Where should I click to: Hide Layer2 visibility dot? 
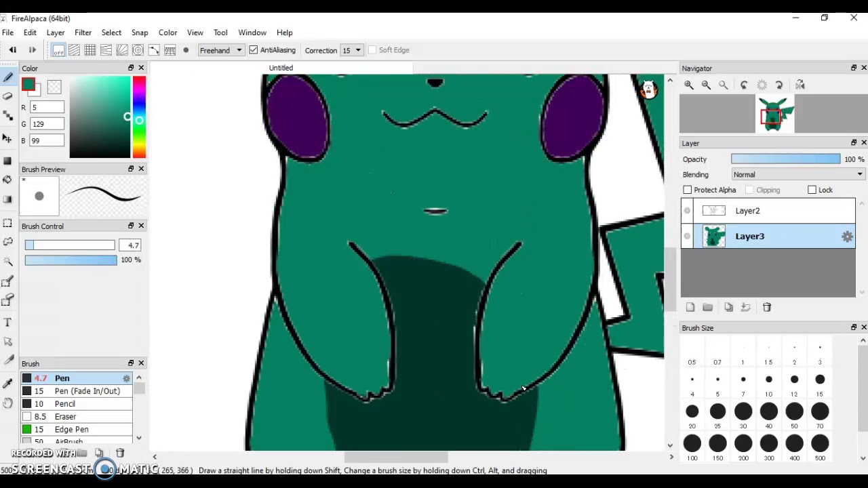point(687,211)
